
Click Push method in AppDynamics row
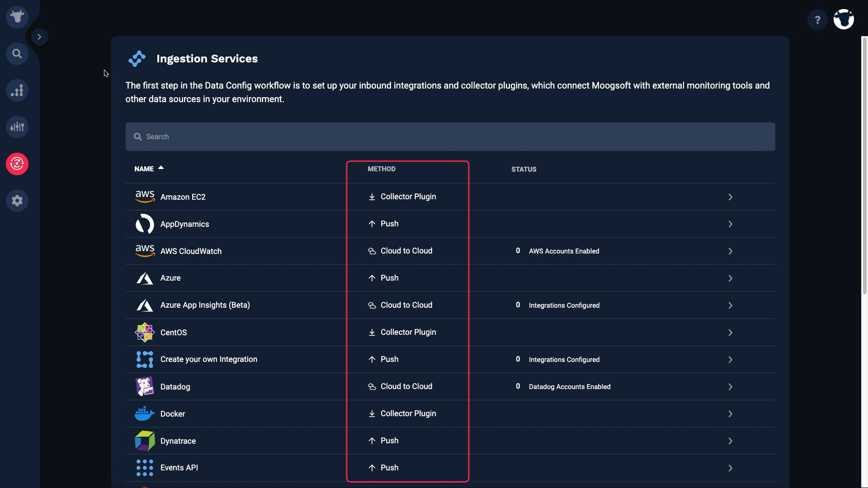389,224
